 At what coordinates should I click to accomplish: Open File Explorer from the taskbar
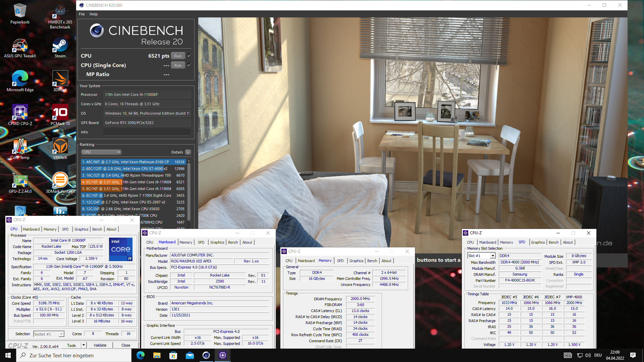click(x=157, y=355)
